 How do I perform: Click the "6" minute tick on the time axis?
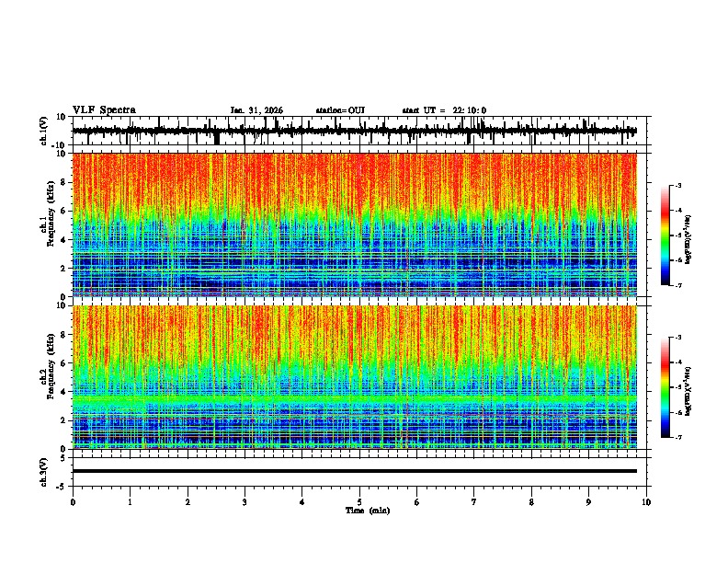tap(417, 502)
